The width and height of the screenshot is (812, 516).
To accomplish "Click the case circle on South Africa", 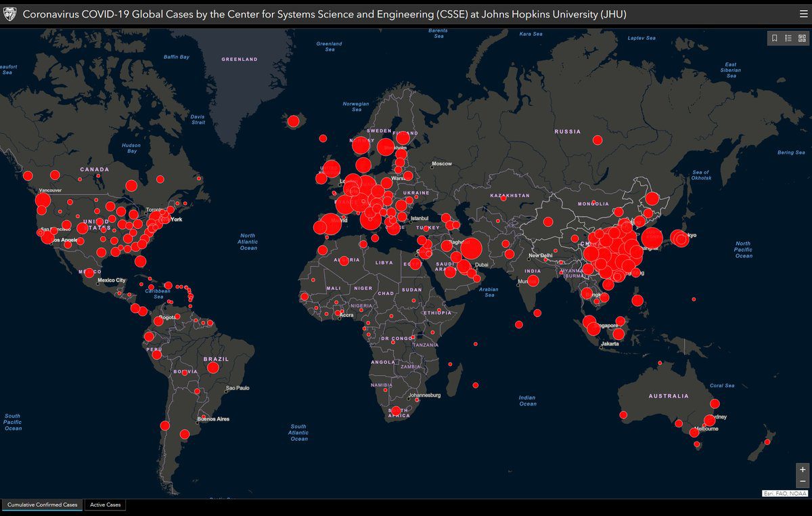I will [397, 410].
